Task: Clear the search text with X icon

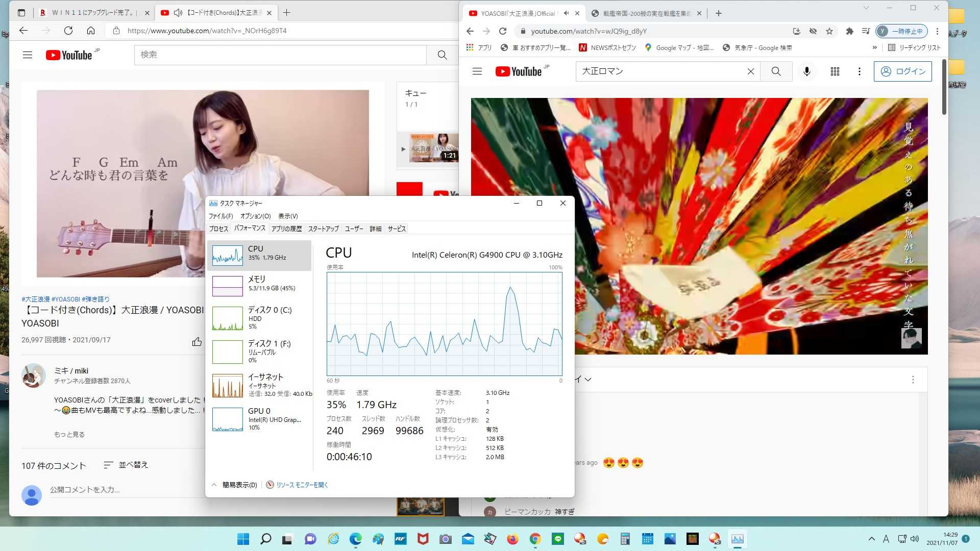Action: coord(750,71)
